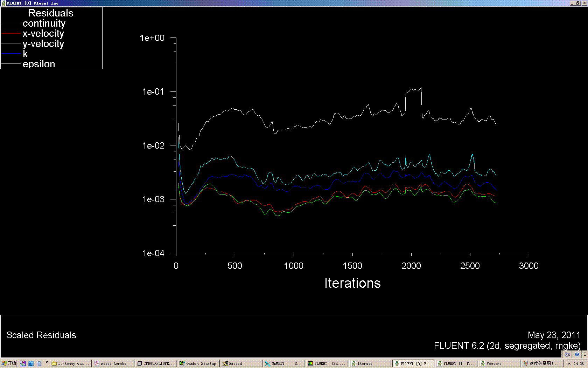Open the Vectors dialog from taskbar

point(498,363)
